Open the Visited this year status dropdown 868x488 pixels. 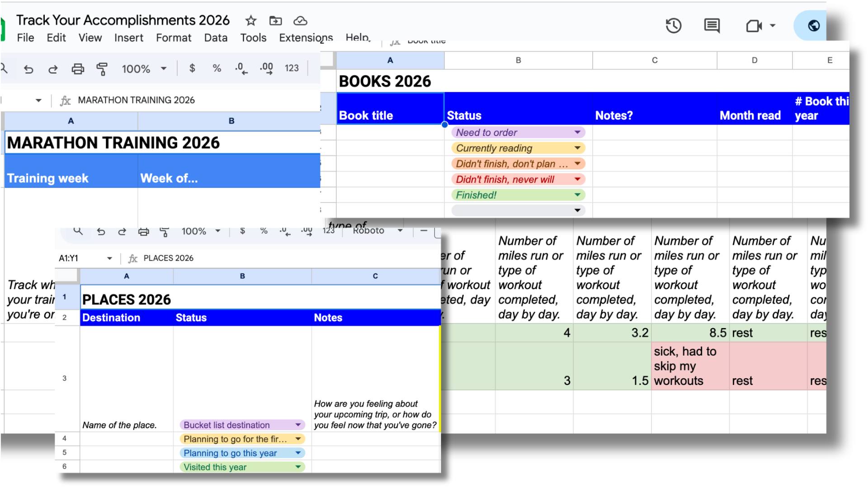297,467
